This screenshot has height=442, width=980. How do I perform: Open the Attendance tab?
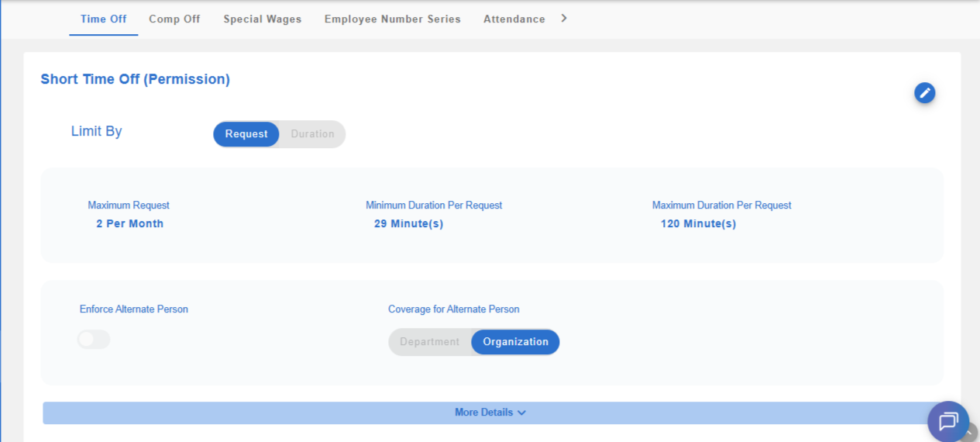click(x=514, y=19)
